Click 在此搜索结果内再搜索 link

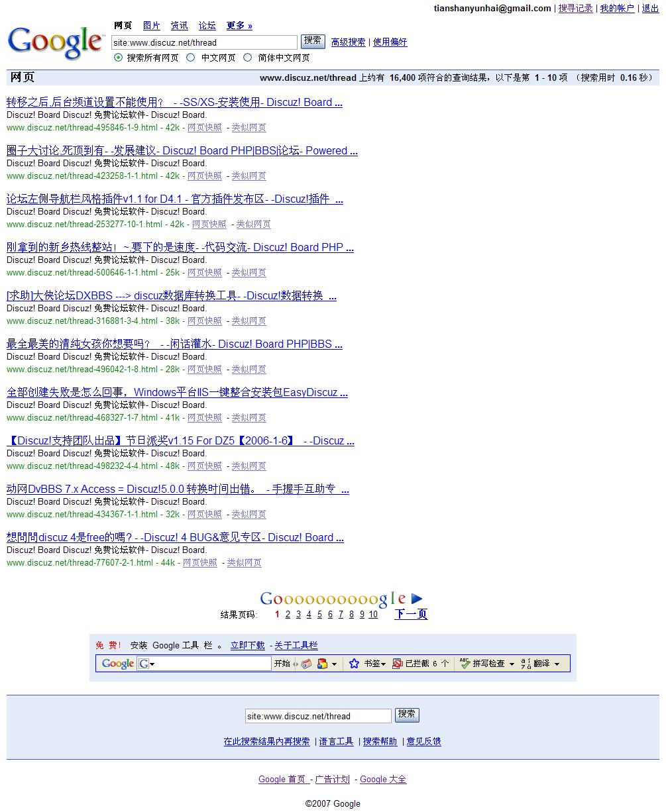pos(266,742)
